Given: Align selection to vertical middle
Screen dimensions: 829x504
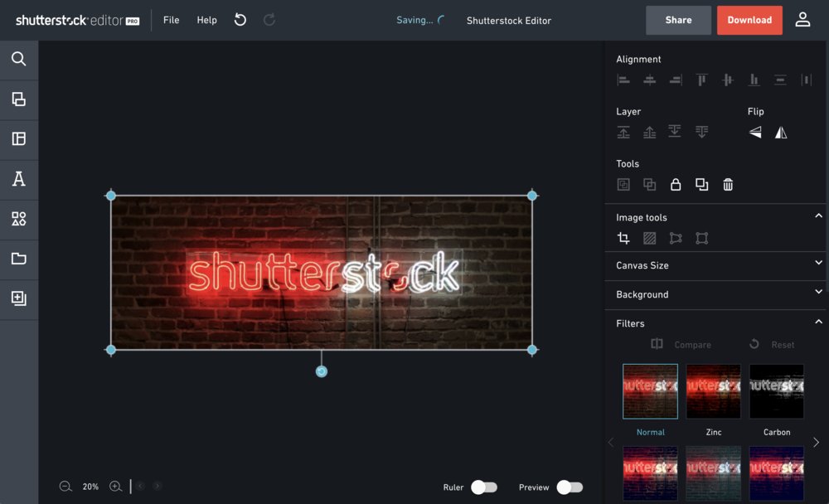Looking at the screenshot, I should point(728,80).
